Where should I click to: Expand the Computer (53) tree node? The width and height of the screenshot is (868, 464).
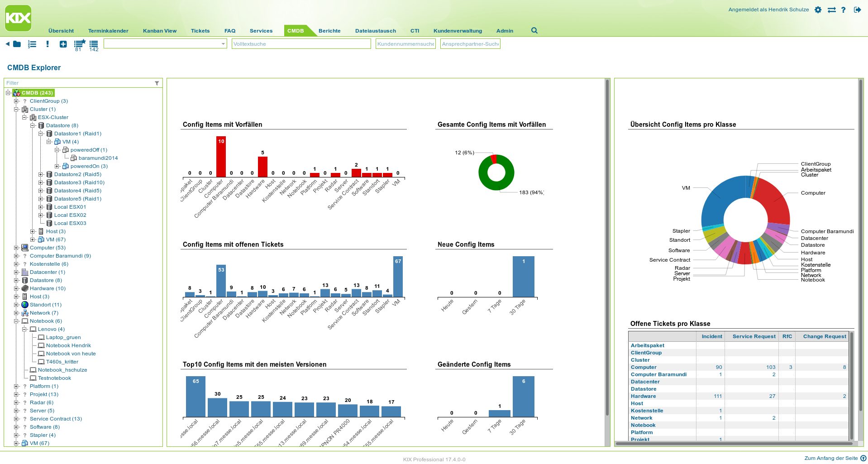(x=16, y=248)
